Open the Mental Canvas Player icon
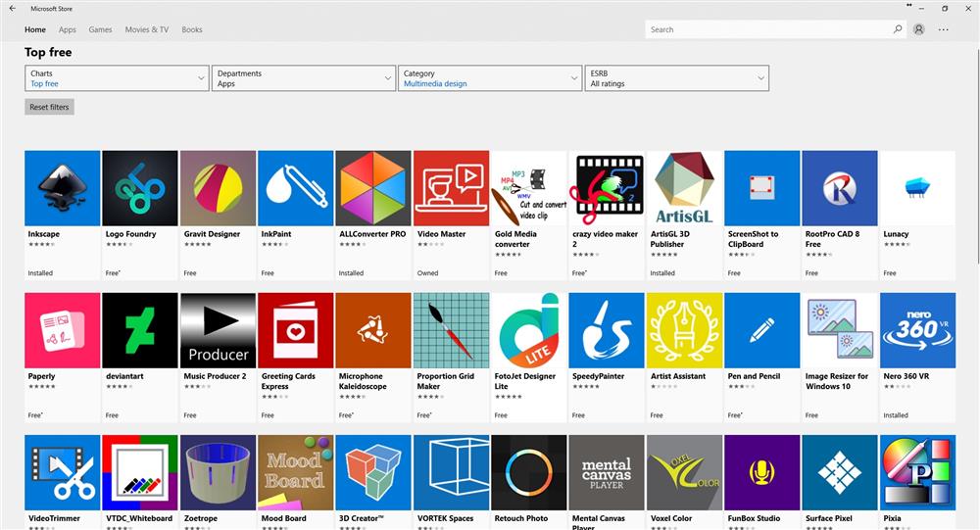 [x=607, y=472]
